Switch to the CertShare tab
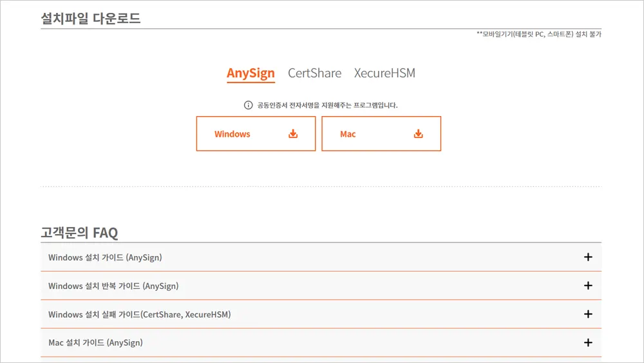644x363 pixels. 315,73
